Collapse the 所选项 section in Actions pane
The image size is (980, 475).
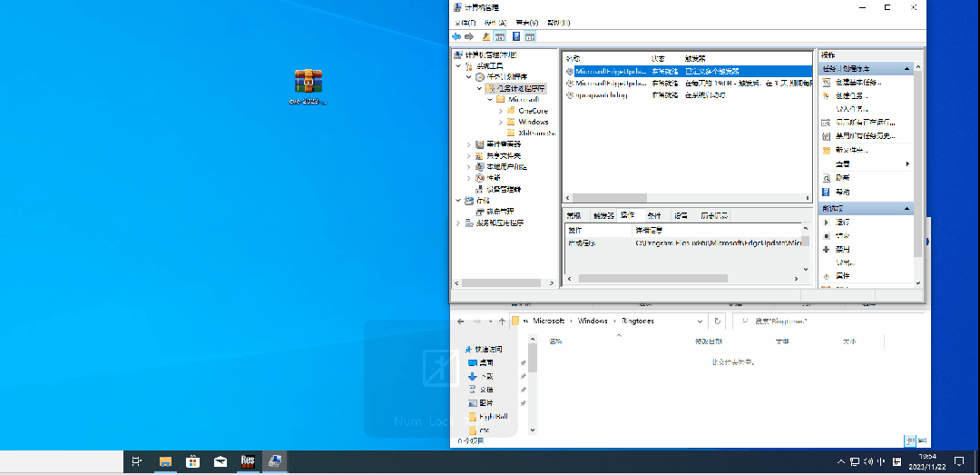coord(907,208)
